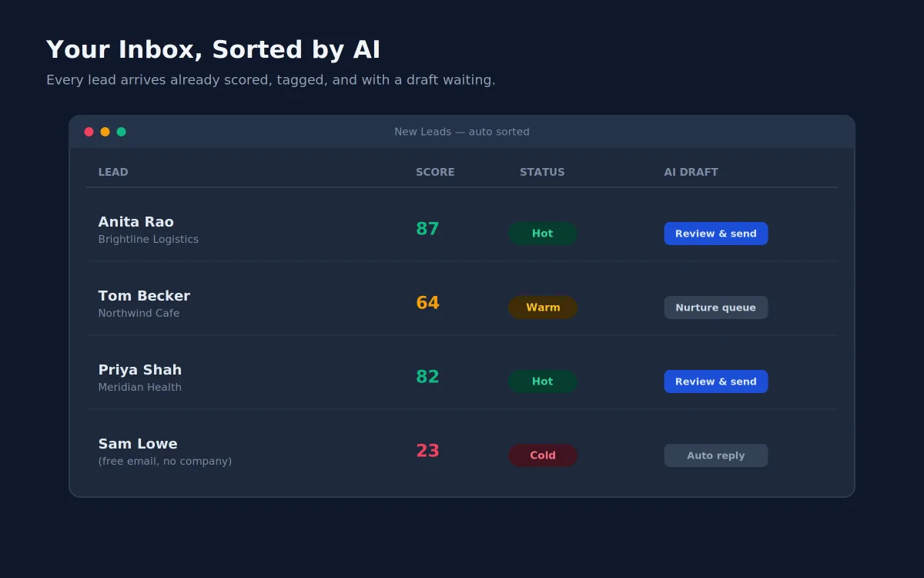Open Nurture queue for Tom Becker
Screen dimensions: 924x578
716,307
